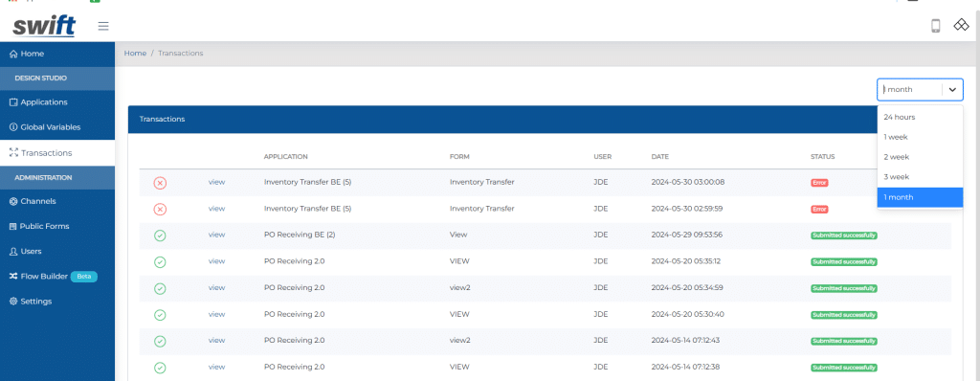Click the Users person icon in sidebar
The width and height of the screenshot is (980, 381).
(13, 252)
